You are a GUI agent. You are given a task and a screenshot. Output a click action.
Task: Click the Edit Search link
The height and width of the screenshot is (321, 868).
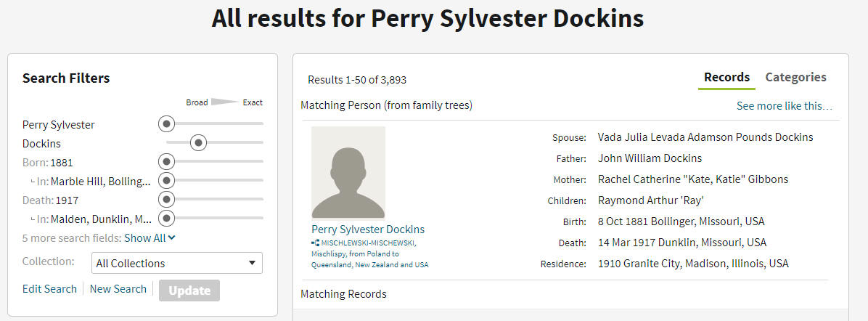point(49,289)
